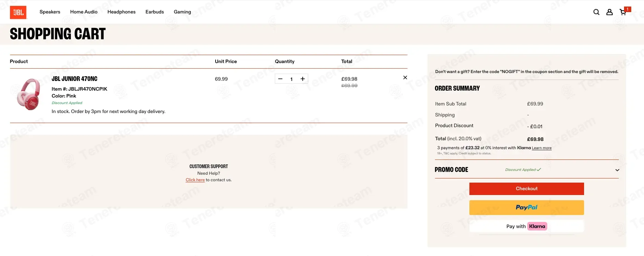Click the Item Sub Total £69.99 value

point(535,104)
